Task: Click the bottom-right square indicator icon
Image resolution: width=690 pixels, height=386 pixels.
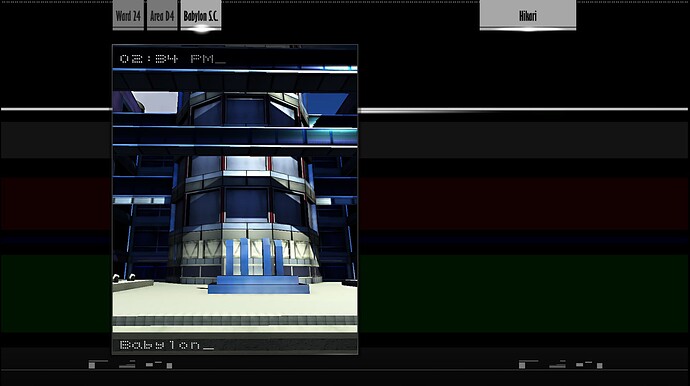Action: (x=522, y=365)
